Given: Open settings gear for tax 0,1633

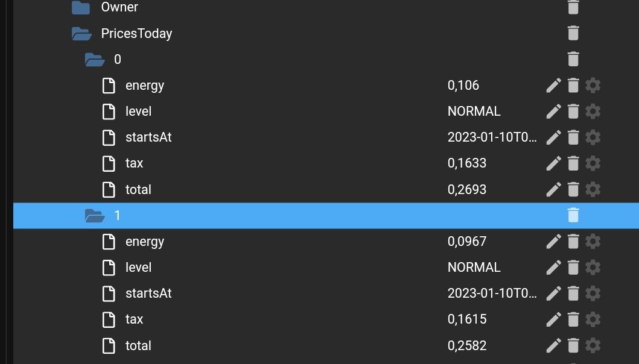Looking at the screenshot, I should (593, 163).
